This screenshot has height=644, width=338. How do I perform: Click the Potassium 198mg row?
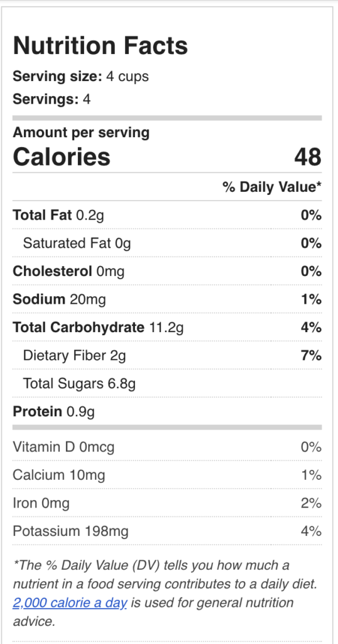[x=167, y=531]
